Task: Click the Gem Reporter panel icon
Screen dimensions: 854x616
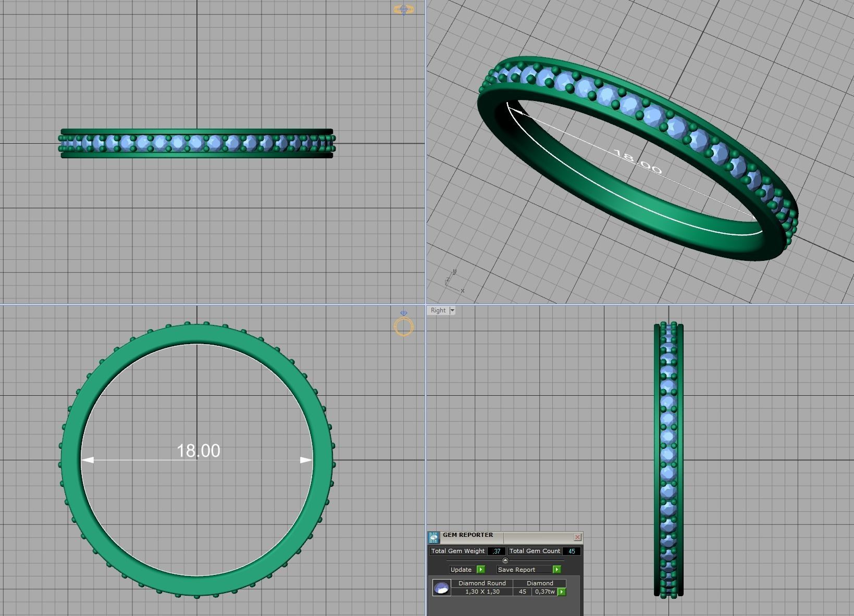Action: point(434,538)
